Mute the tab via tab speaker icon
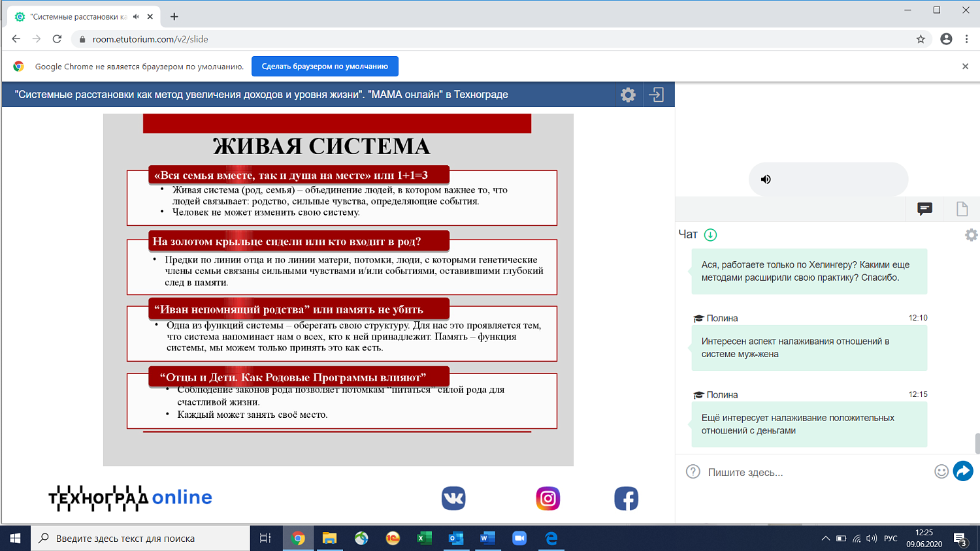This screenshot has height=551, width=980. [x=136, y=17]
